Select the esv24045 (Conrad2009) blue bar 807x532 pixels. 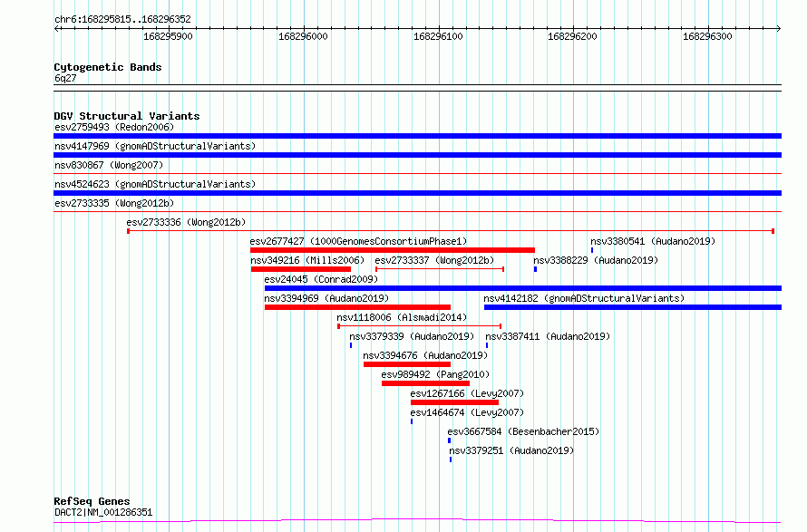click(x=523, y=288)
